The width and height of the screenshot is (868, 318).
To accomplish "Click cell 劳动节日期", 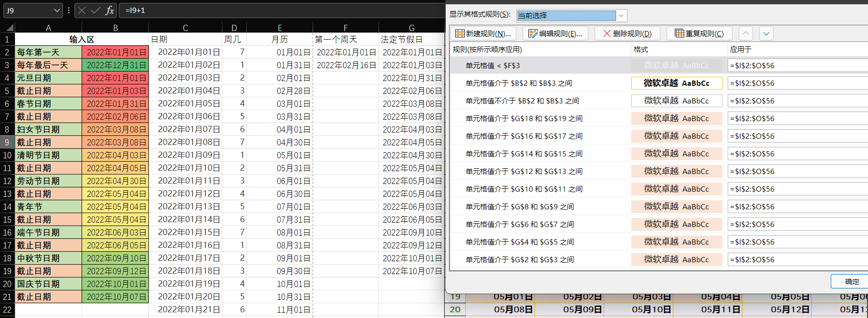I will (48, 181).
